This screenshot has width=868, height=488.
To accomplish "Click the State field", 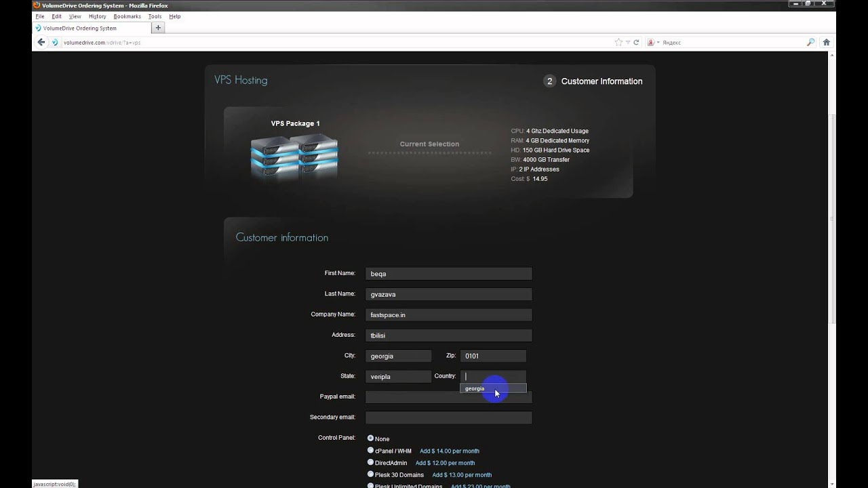I will click(x=398, y=376).
